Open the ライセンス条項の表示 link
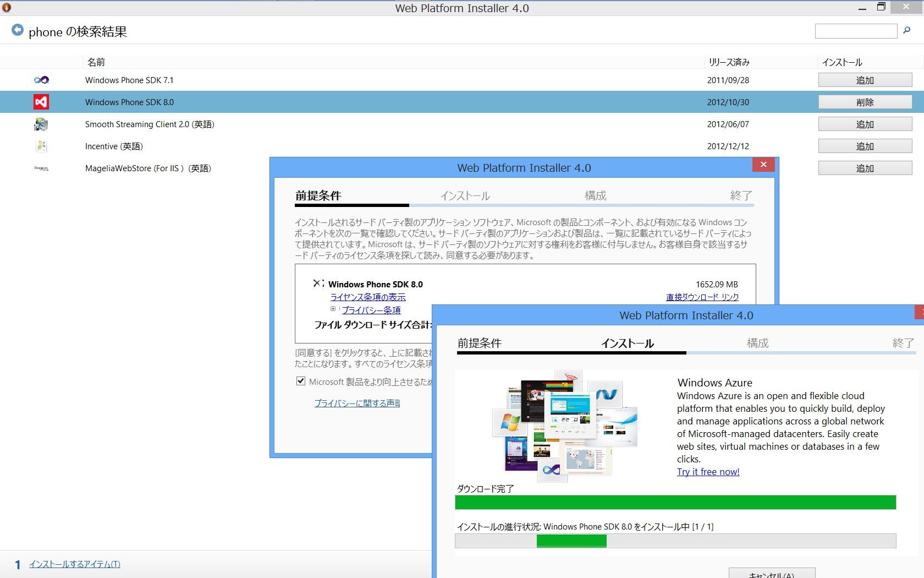This screenshot has width=924, height=578. coord(368,297)
